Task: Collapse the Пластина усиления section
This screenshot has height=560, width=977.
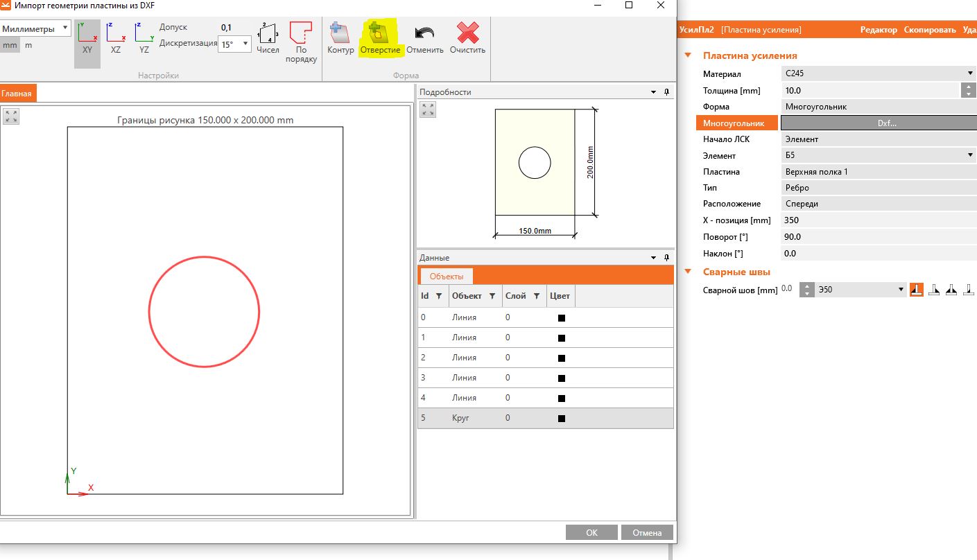Action: (x=688, y=55)
